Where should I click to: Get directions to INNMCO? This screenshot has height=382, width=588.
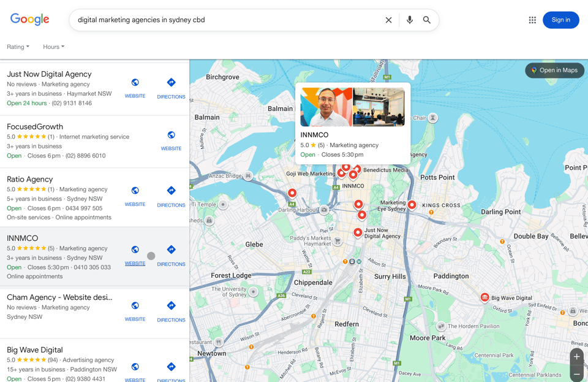pyautogui.click(x=171, y=249)
